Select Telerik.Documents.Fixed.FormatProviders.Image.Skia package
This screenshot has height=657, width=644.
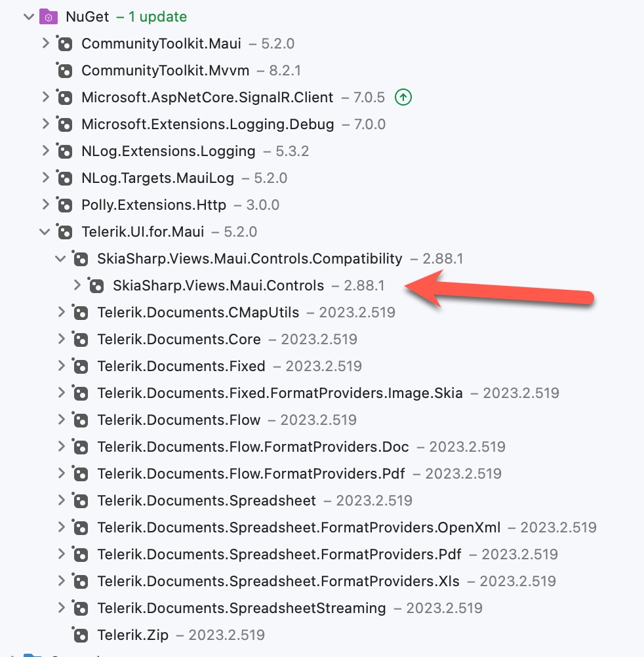click(x=280, y=393)
